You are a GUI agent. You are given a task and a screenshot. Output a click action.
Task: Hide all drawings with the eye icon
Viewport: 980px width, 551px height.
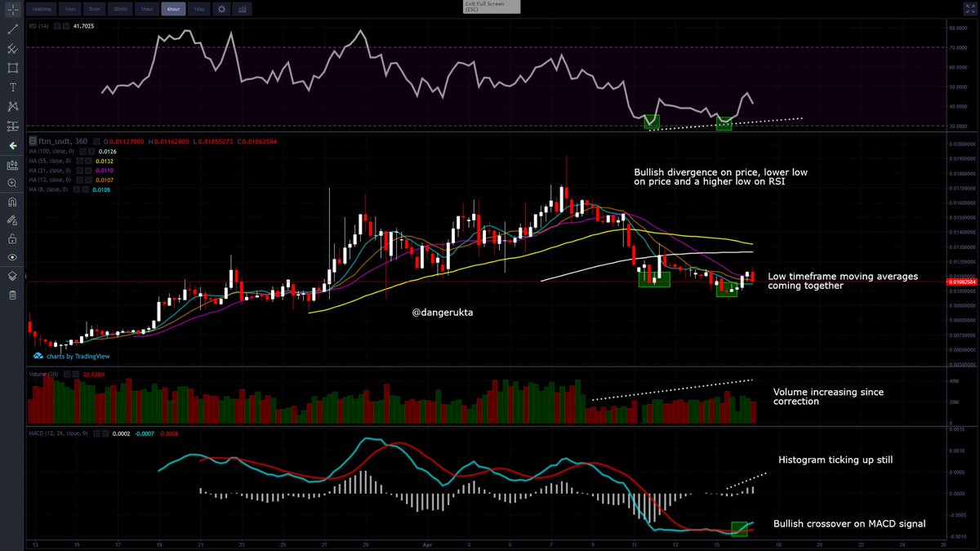(12, 256)
